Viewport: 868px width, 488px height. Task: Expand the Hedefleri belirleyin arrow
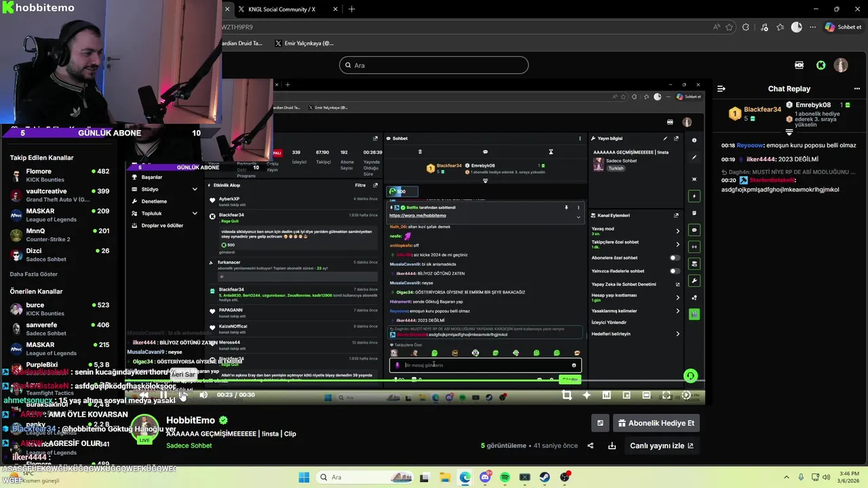[677, 334]
